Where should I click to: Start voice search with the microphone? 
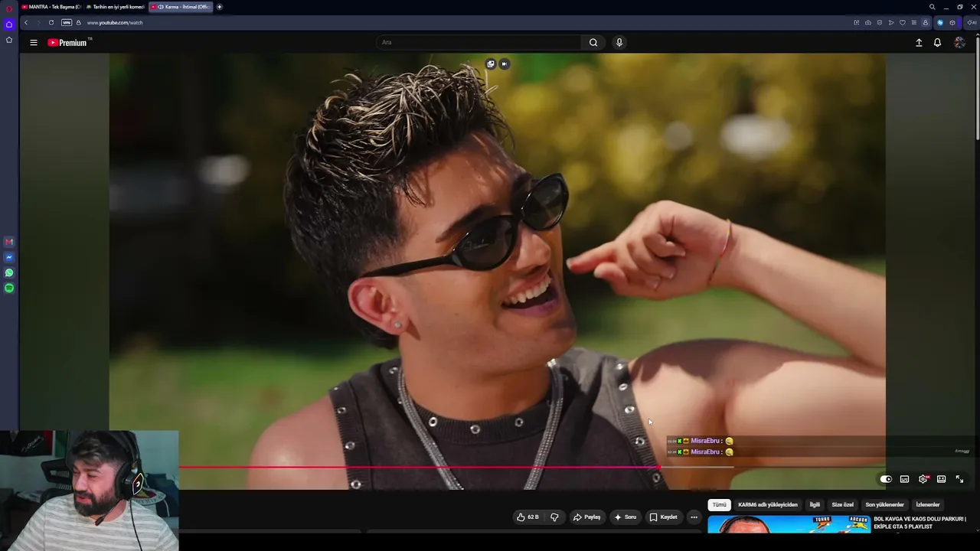click(x=619, y=43)
